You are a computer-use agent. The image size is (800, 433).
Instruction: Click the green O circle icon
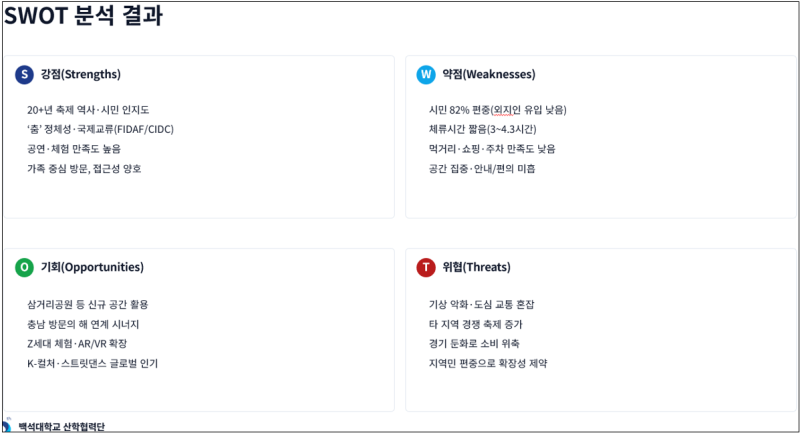pyautogui.click(x=24, y=267)
